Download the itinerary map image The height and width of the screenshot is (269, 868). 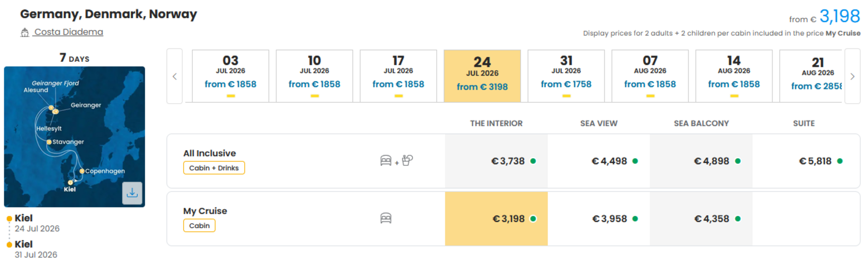click(132, 193)
